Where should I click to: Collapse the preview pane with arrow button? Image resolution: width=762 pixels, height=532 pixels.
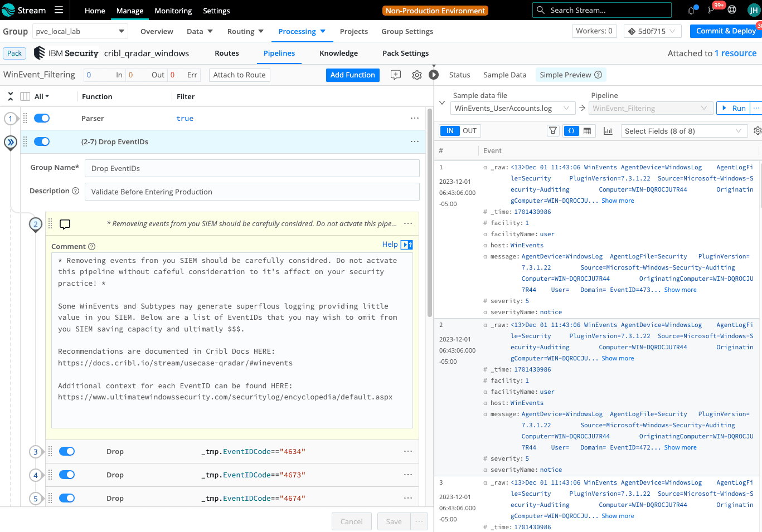click(434, 75)
